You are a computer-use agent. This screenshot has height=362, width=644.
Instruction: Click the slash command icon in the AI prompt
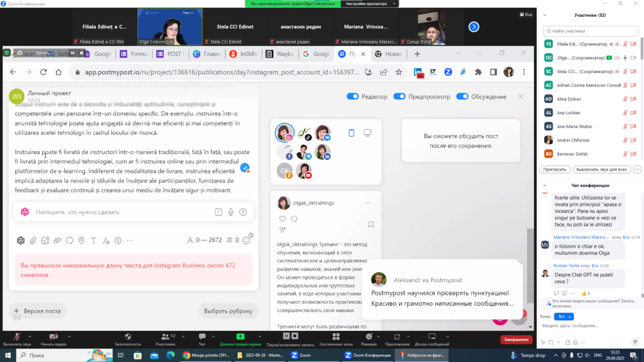[218, 212]
